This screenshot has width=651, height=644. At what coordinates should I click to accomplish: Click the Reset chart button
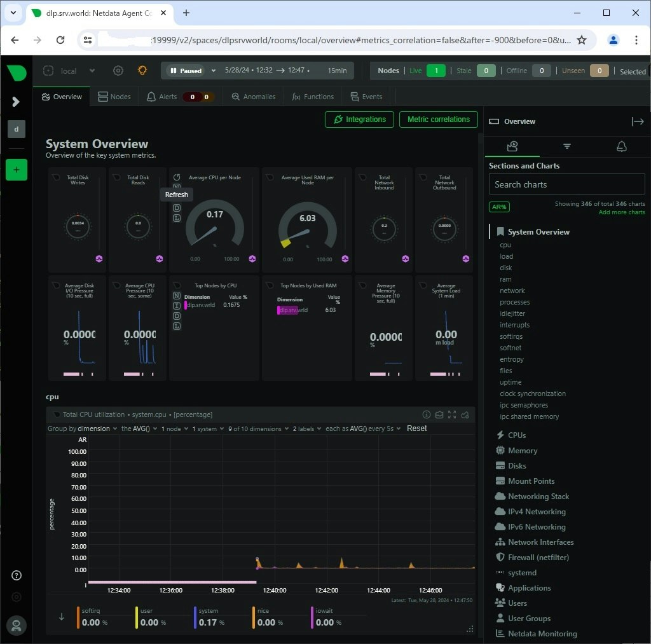(416, 428)
